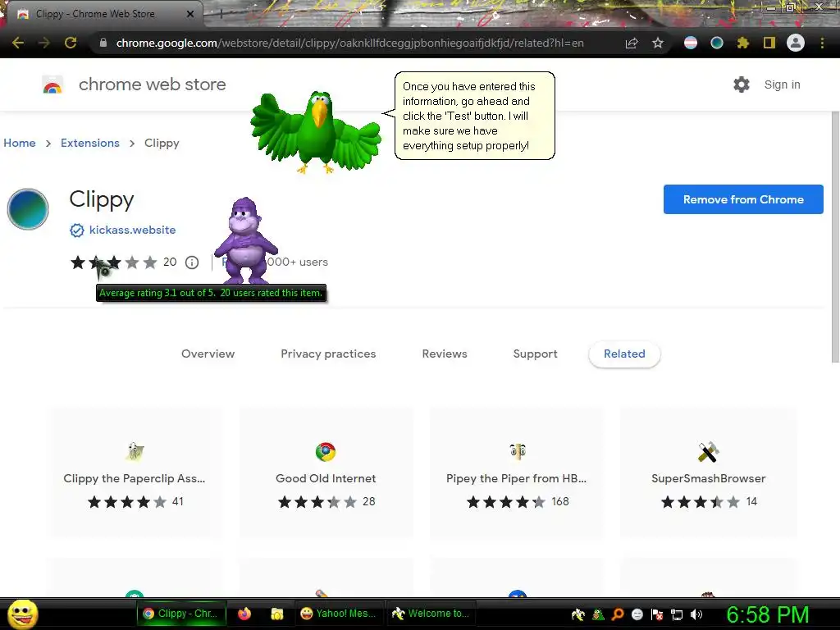Reload the Chrome Web Store page

[71, 43]
